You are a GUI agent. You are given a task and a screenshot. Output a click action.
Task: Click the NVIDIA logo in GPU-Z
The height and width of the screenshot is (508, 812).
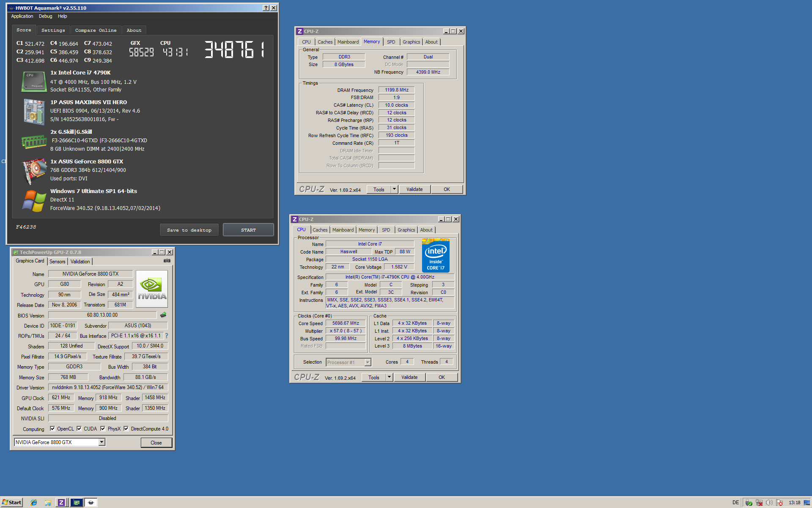pyautogui.click(x=152, y=289)
